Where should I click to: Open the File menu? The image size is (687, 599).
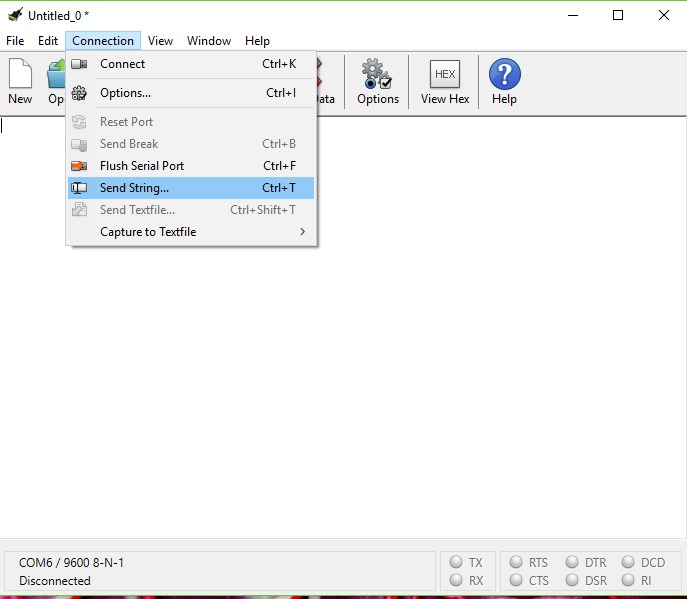(x=15, y=41)
